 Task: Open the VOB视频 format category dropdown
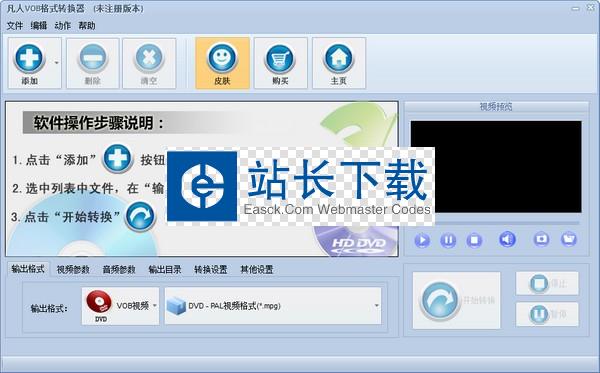[120, 306]
